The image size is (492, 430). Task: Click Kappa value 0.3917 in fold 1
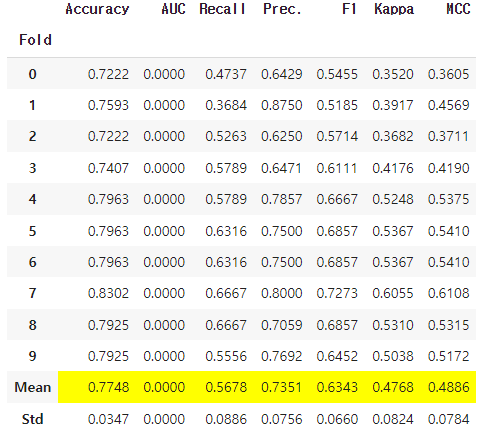pos(393,105)
